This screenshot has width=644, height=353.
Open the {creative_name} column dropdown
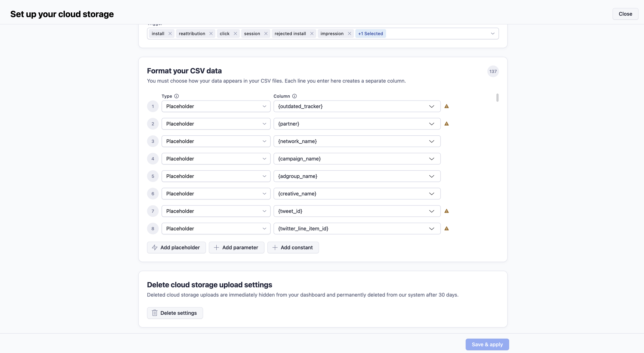(x=357, y=194)
